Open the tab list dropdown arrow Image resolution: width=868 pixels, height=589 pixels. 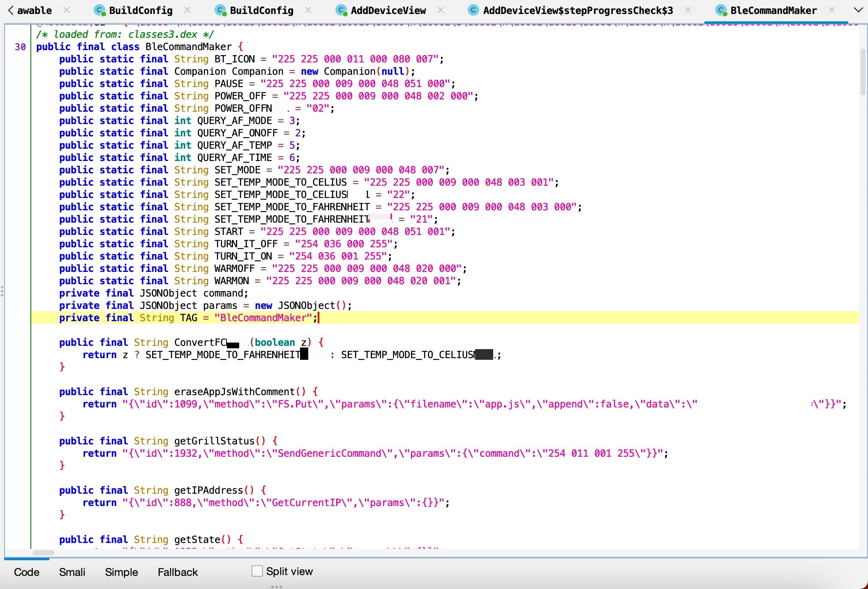[x=859, y=10]
